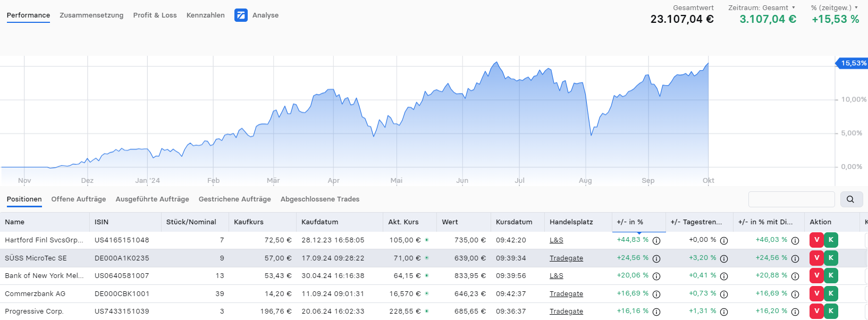Open Tradegate link in Commerzbank row
This screenshot has height=320, width=868.
click(x=567, y=294)
